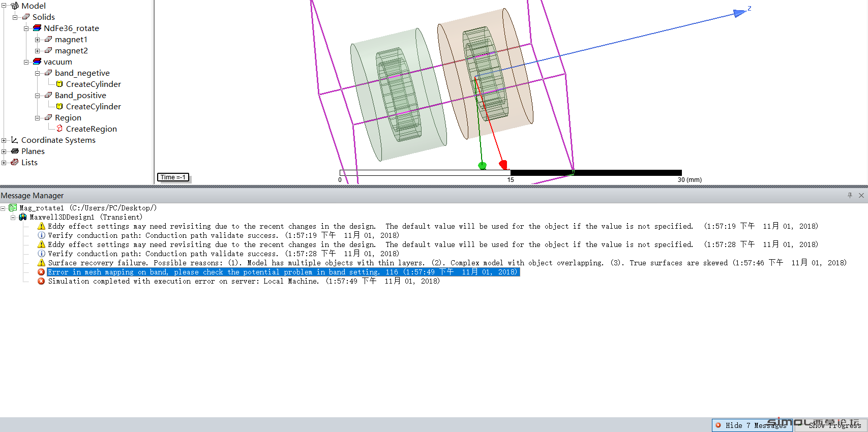Collapse the vacuum material group
Image resolution: width=868 pixels, height=432 pixels.
[x=26, y=61]
